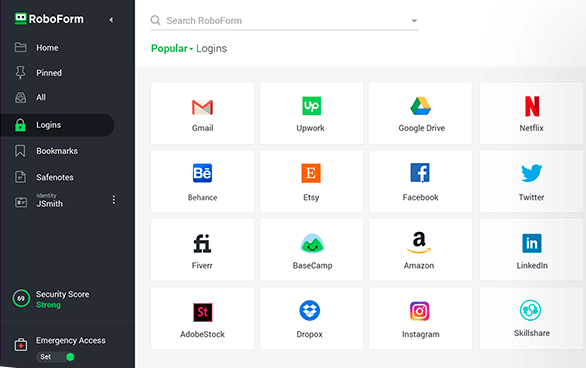Image resolution: width=586 pixels, height=368 pixels.
Task: Open the Upwork login icon
Action: coord(311,106)
